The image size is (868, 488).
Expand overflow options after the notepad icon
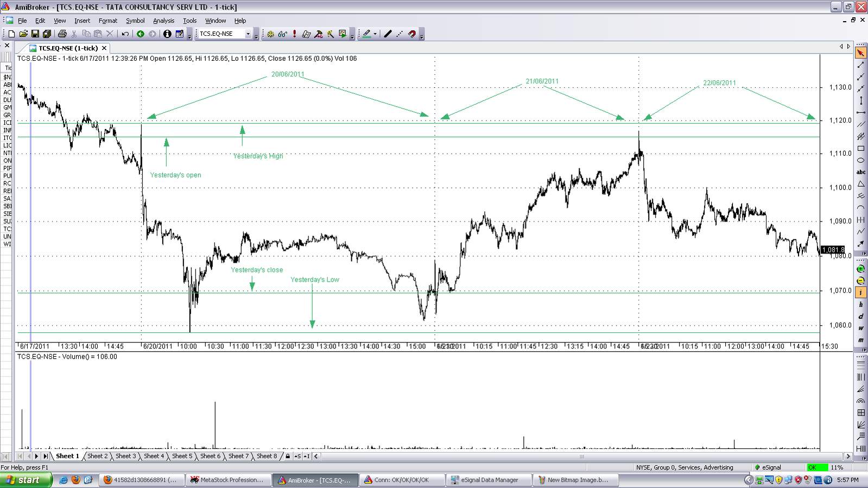(x=189, y=36)
